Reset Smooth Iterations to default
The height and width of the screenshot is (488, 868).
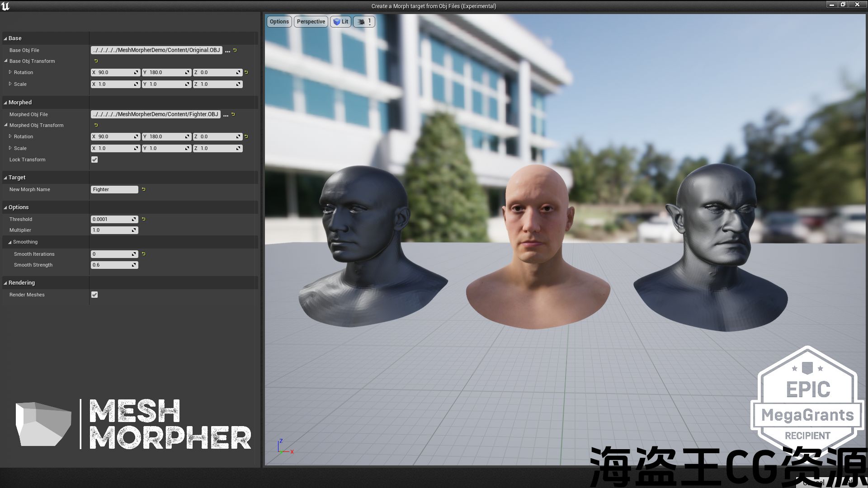tap(143, 254)
